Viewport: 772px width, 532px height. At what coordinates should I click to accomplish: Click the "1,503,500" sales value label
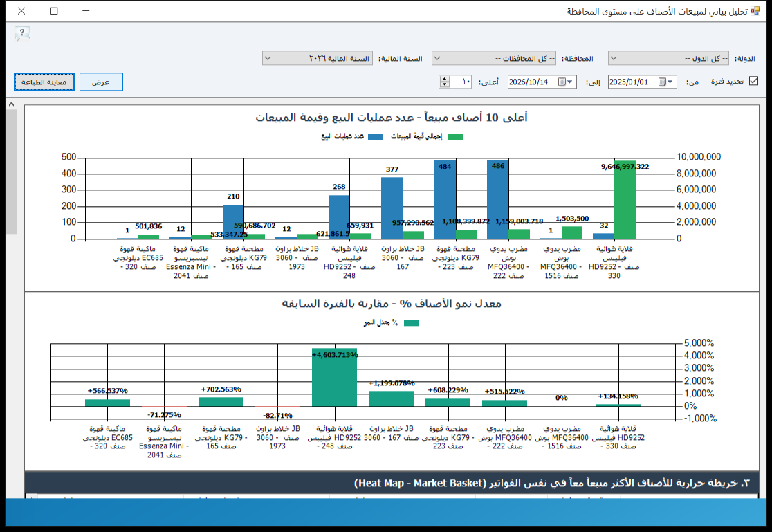click(x=572, y=218)
